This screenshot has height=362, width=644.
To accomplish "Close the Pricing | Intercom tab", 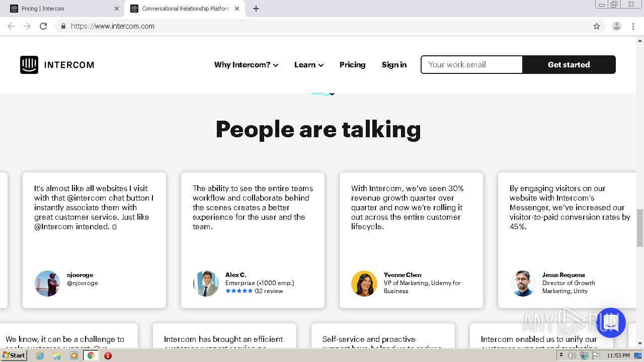I will coord(117,9).
